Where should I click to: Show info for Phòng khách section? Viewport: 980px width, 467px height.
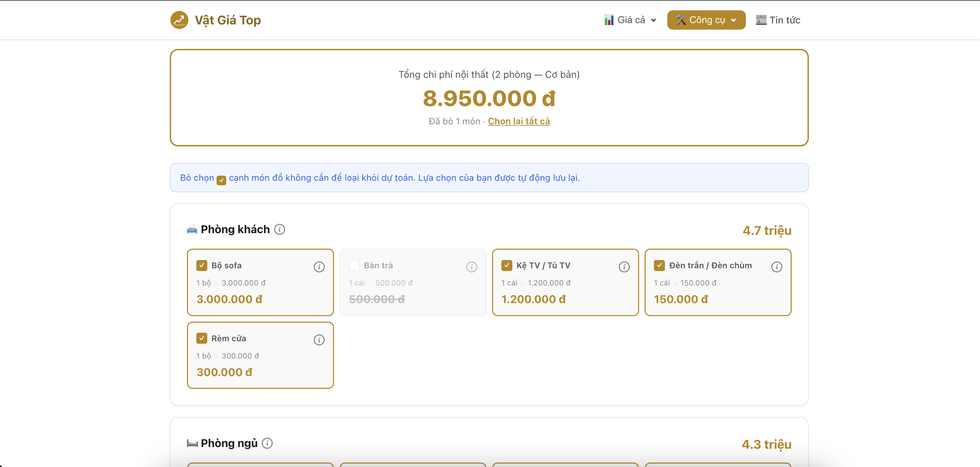pos(280,229)
